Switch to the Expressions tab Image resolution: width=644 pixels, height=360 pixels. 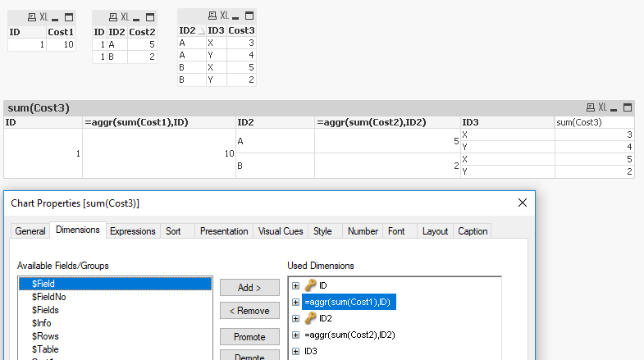133,231
